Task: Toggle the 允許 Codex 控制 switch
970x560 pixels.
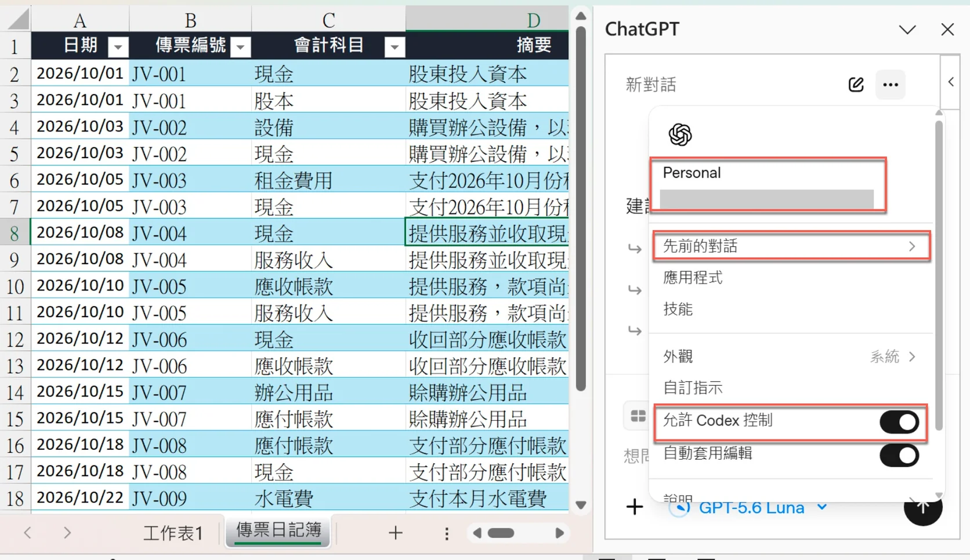Action: point(899,422)
